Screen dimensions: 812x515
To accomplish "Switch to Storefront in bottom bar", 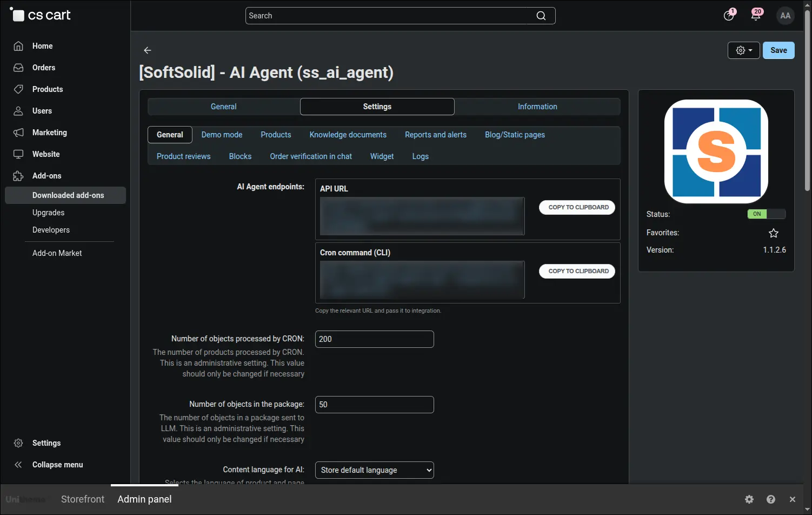I will tap(83, 499).
